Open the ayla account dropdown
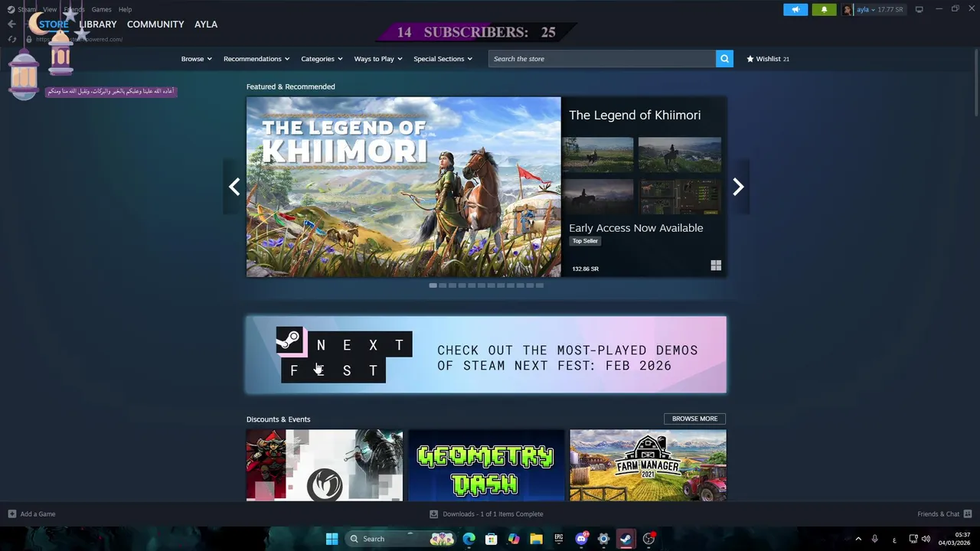The image size is (980, 551). (x=865, y=10)
